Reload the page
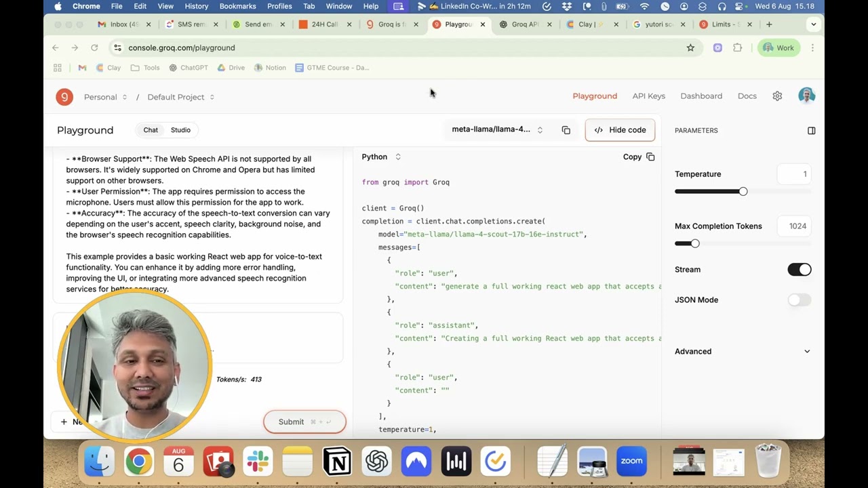Image resolution: width=868 pixels, height=488 pixels. (x=94, y=47)
